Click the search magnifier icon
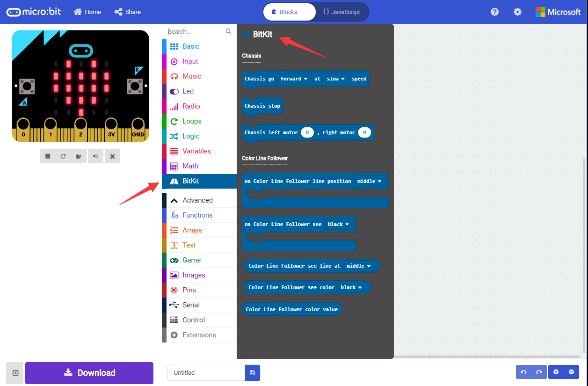 pyautogui.click(x=228, y=31)
